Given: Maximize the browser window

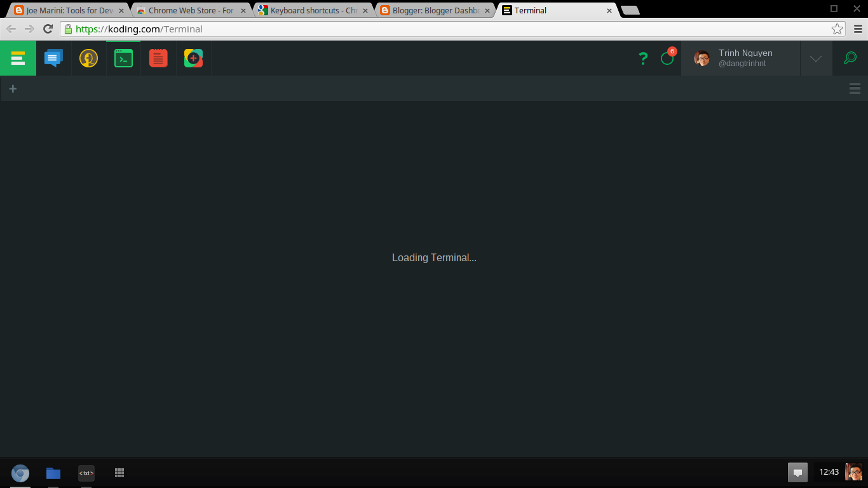Looking at the screenshot, I should [x=834, y=8].
